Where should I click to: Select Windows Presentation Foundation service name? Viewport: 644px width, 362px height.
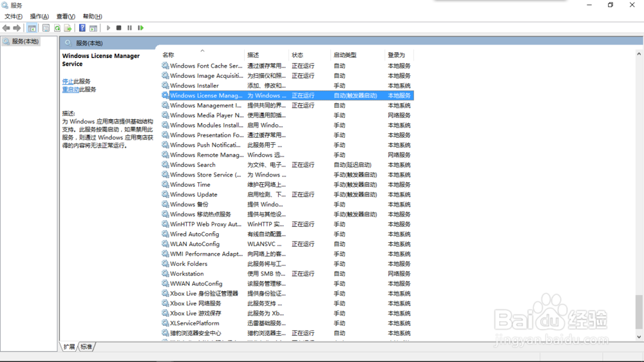tap(207, 135)
